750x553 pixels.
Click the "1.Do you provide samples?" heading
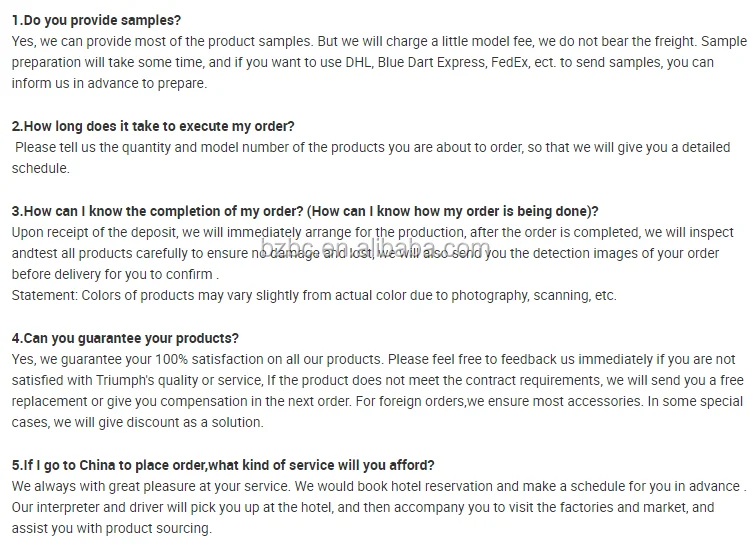(x=96, y=20)
